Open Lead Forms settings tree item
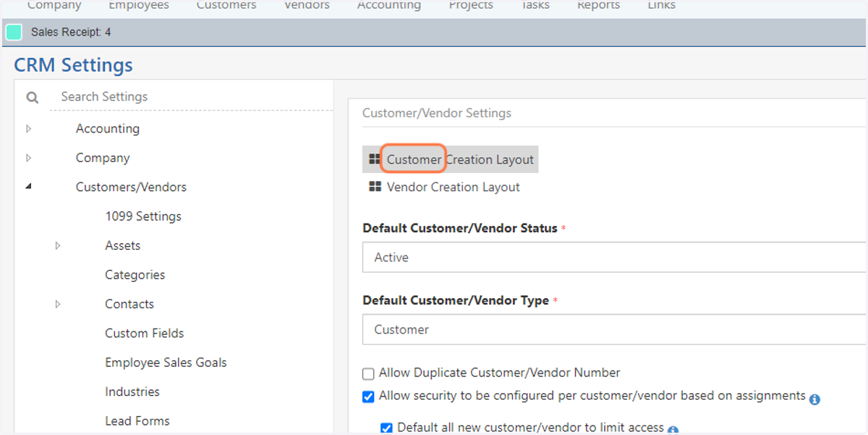Screen dimensions: 868x435 point(137,421)
